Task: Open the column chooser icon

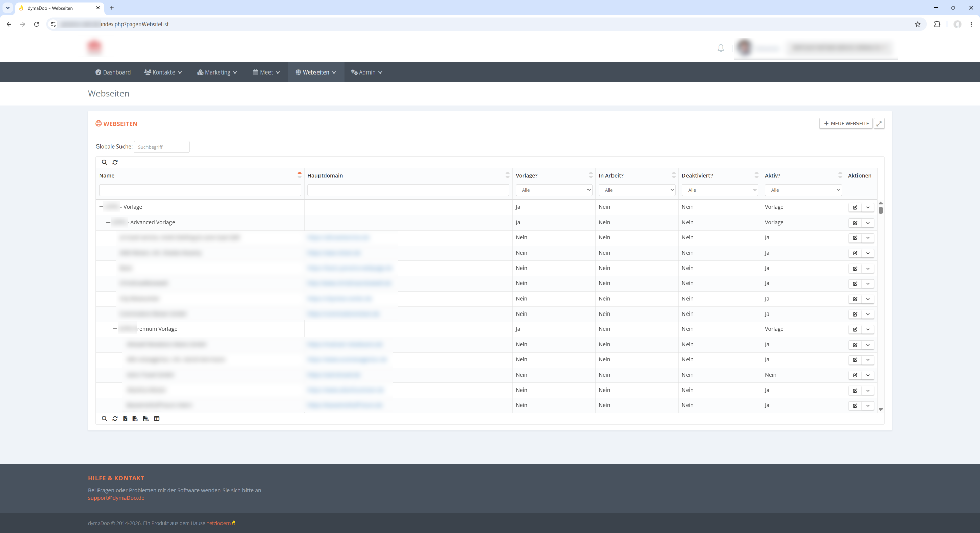Action: coord(157,419)
